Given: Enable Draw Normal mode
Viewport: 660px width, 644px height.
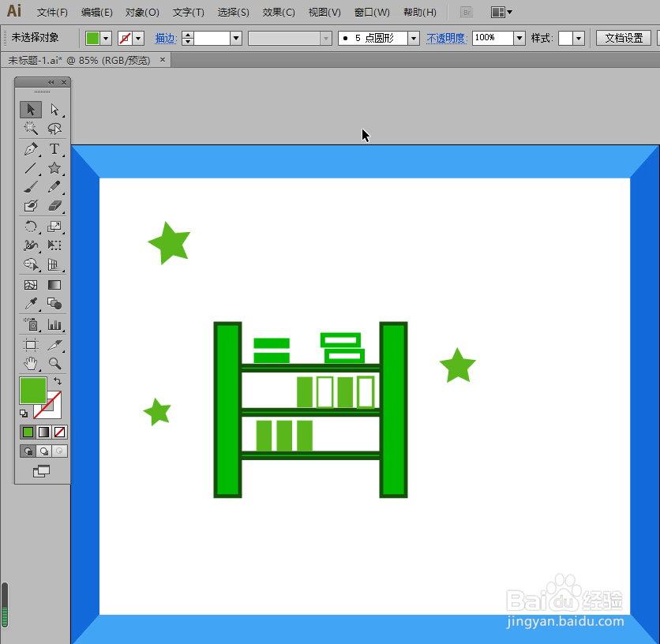Looking at the screenshot, I should [28, 451].
